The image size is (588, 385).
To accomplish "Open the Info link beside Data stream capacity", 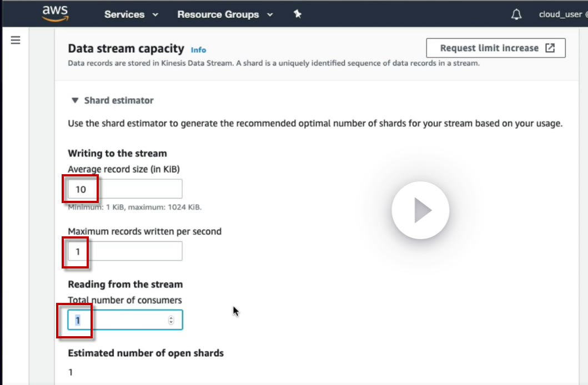I will pos(198,50).
